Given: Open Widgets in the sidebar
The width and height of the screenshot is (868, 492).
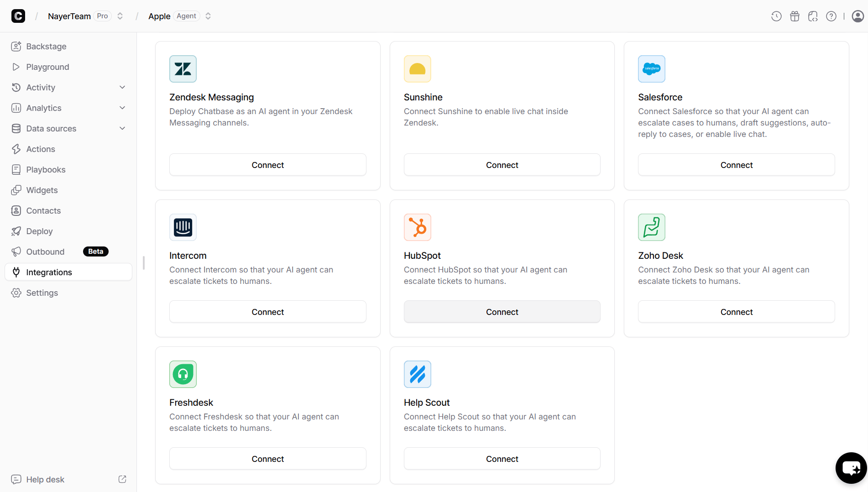Looking at the screenshot, I should [x=68, y=190].
